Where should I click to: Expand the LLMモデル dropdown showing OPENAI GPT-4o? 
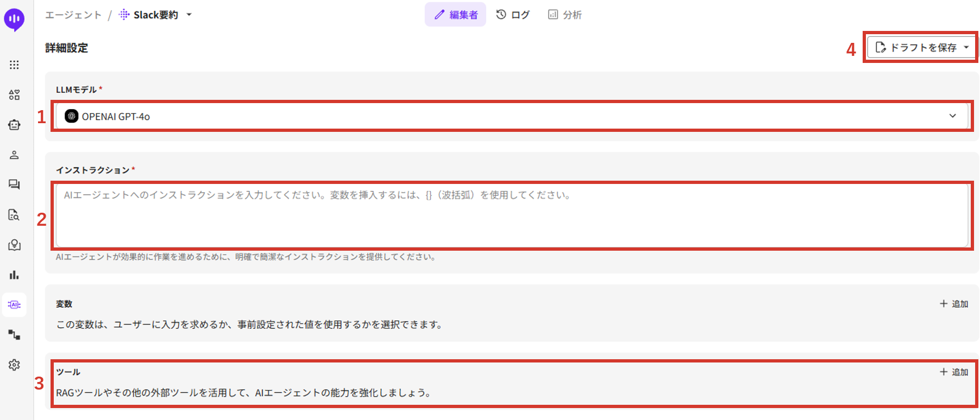(511, 116)
